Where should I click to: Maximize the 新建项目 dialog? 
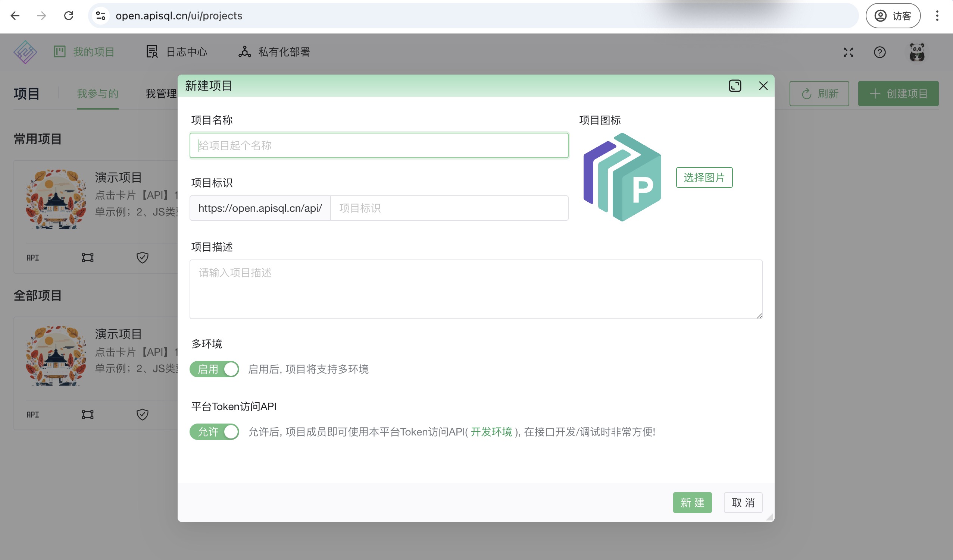[735, 86]
